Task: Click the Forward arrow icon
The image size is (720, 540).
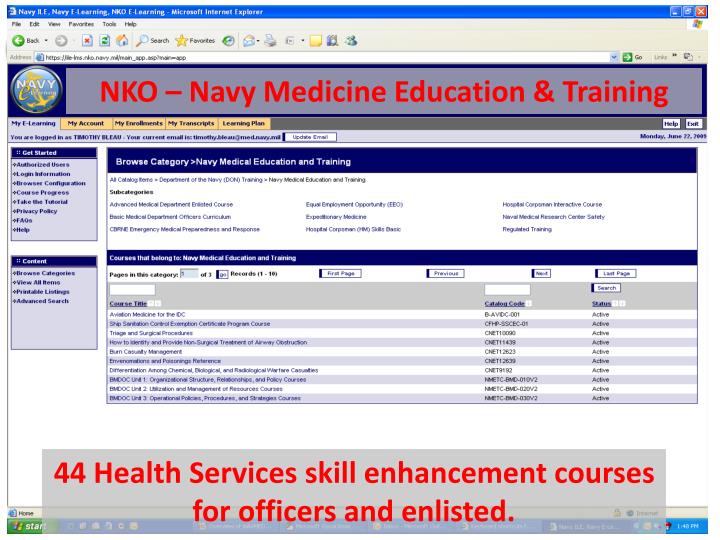Action: [61, 41]
